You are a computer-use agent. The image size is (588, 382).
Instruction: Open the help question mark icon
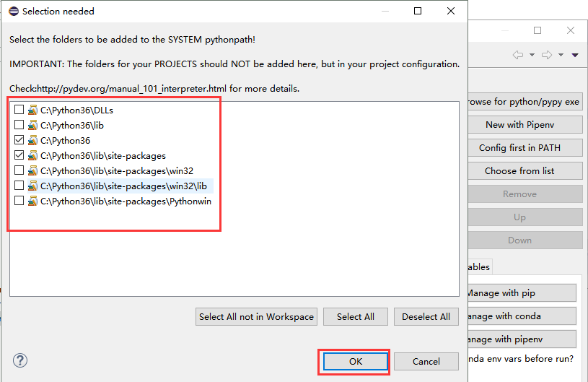(20, 360)
